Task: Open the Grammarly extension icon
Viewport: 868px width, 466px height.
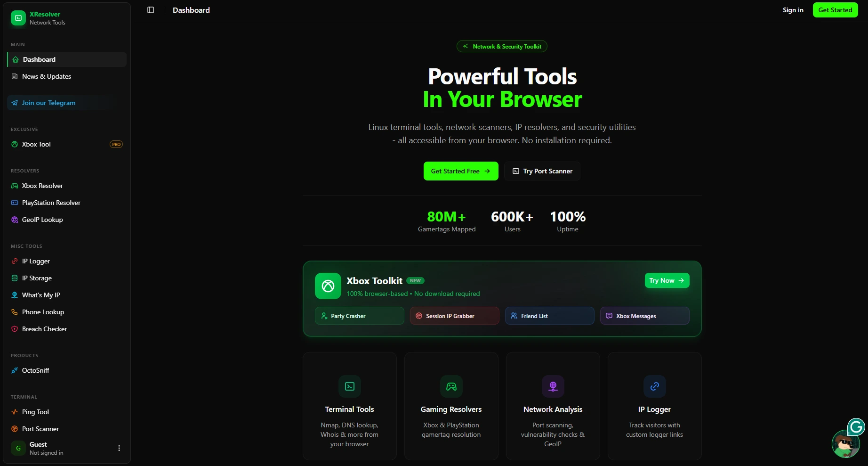Action: coord(856,427)
